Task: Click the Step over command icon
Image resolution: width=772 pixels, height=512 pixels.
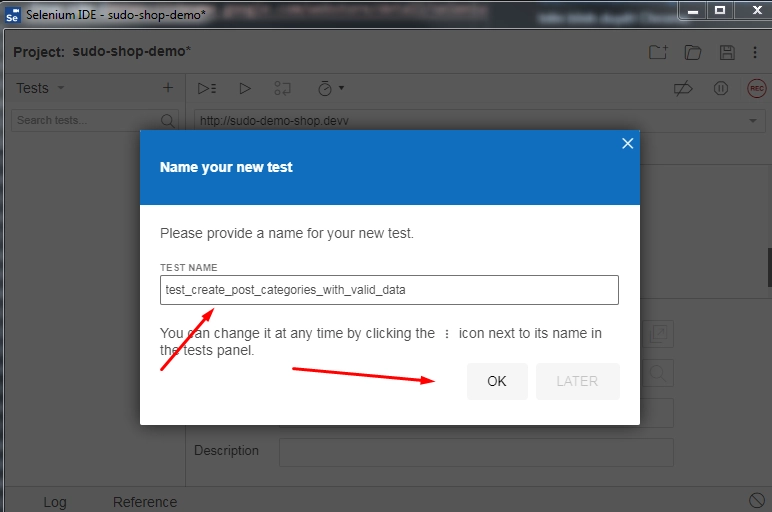Action: click(x=283, y=88)
